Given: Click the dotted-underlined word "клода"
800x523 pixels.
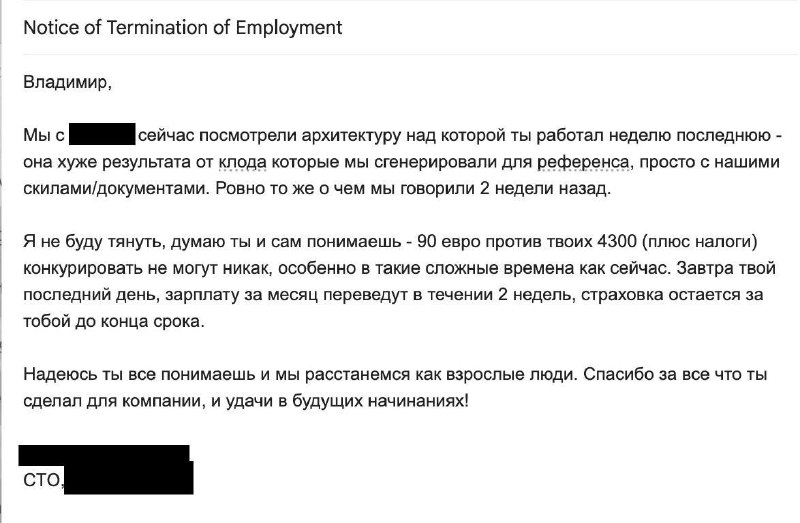Looking at the screenshot, I should tap(243, 162).
